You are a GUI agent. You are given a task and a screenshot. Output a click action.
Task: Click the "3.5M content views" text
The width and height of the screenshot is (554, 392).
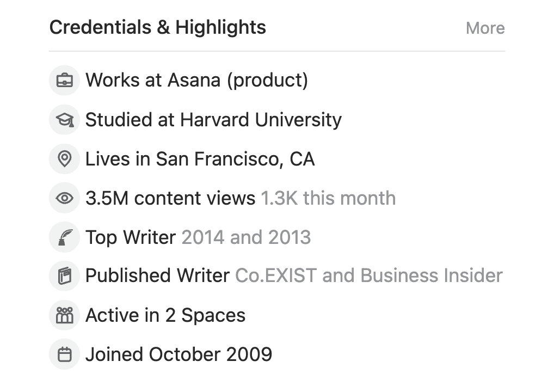pyautogui.click(x=170, y=198)
